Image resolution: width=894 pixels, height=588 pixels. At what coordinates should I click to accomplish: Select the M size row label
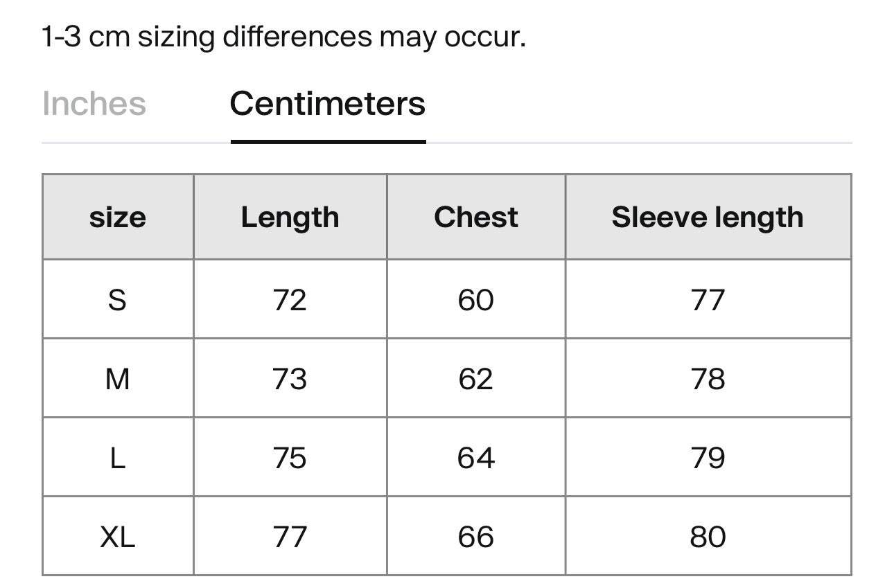(118, 379)
